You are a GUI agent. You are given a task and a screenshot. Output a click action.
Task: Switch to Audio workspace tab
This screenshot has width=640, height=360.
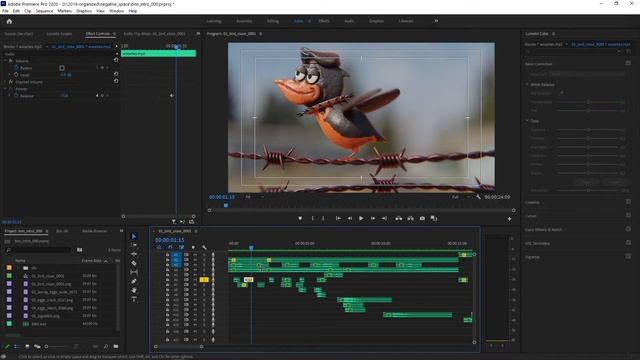pyautogui.click(x=349, y=21)
